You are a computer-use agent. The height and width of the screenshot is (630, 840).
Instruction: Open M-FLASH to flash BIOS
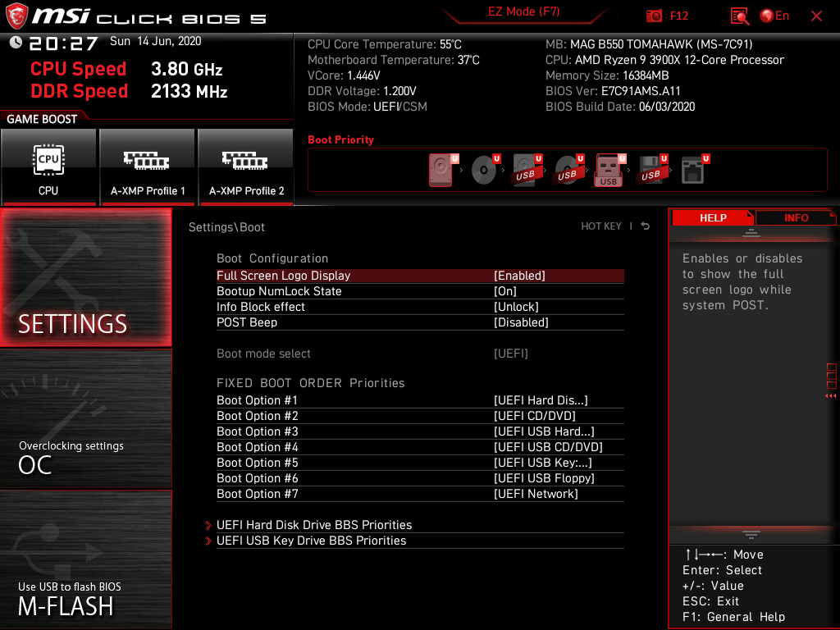(x=85, y=559)
